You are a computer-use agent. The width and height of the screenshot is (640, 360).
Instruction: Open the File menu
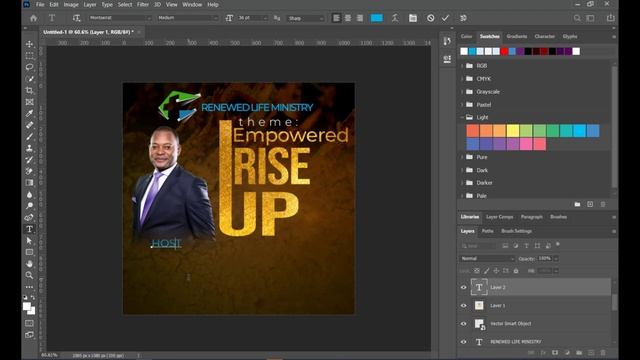click(x=40, y=4)
